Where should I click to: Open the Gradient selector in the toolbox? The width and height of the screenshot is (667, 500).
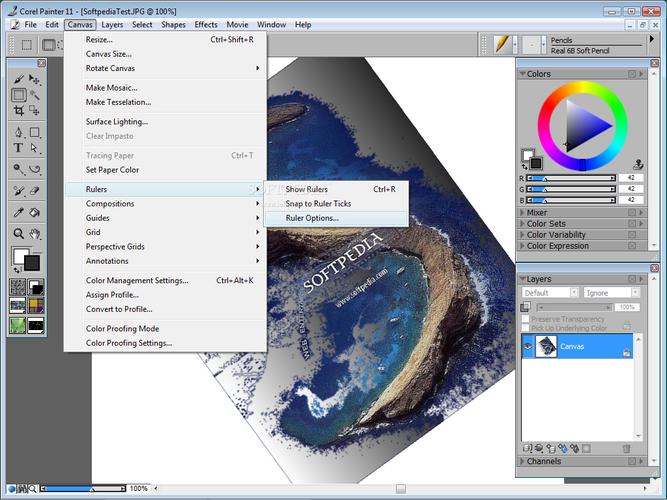[x=36, y=287]
